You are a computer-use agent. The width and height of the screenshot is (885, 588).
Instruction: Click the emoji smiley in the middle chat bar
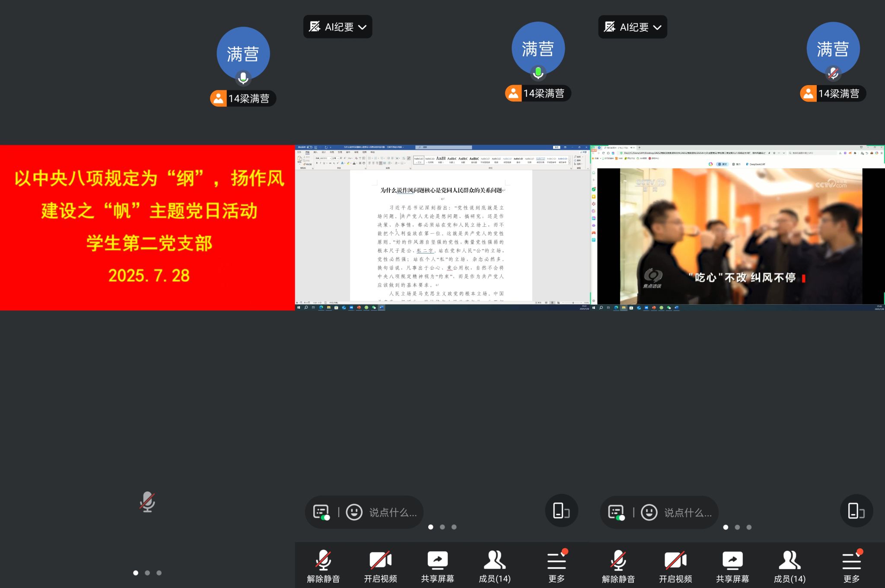354,512
